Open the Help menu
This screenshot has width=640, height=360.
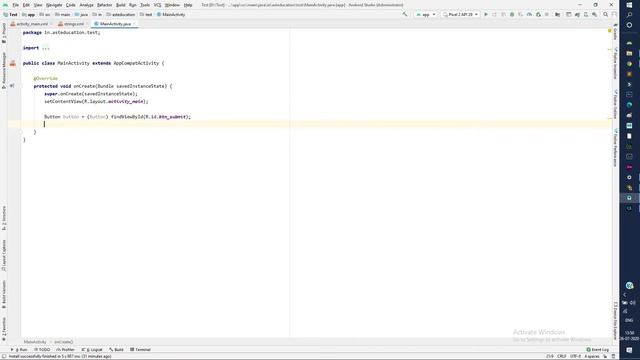pyautogui.click(x=188, y=5)
